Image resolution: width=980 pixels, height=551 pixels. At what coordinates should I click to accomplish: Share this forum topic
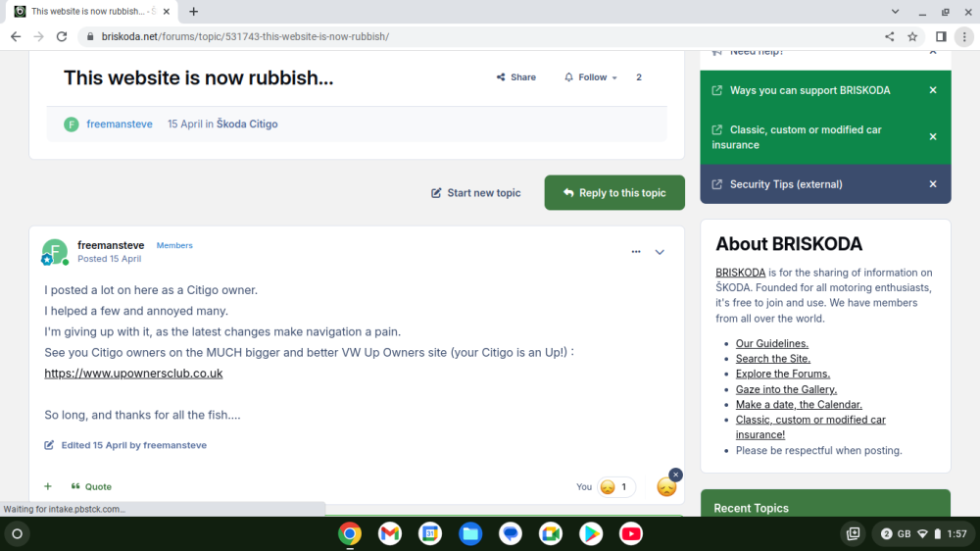516,76
